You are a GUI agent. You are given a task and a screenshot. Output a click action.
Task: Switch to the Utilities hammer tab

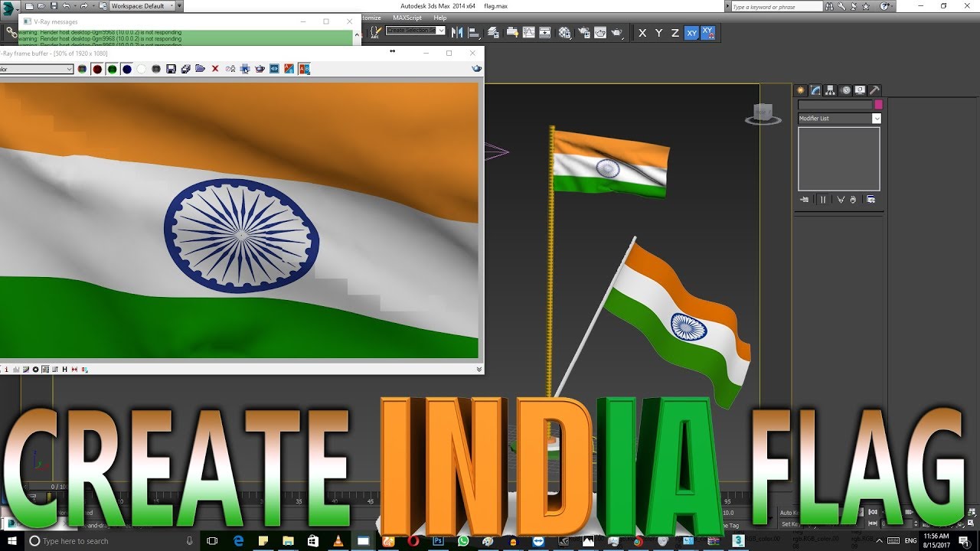tap(874, 90)
